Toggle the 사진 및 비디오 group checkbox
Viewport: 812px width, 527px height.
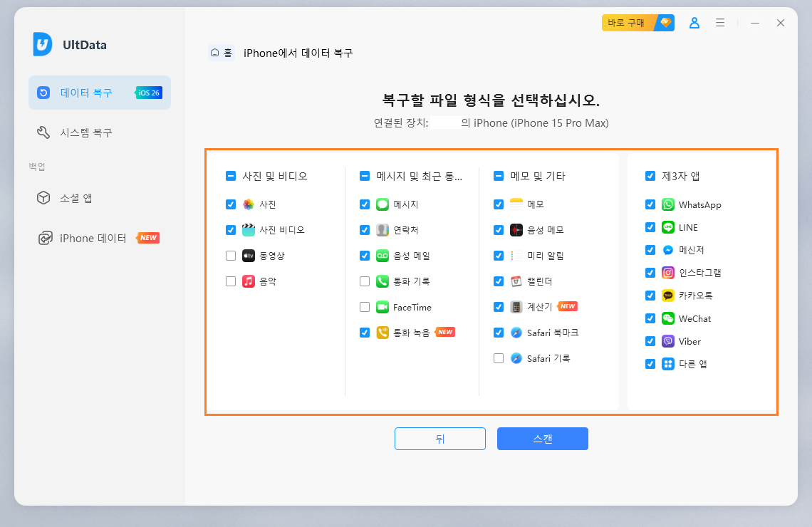tap(229, 174)
